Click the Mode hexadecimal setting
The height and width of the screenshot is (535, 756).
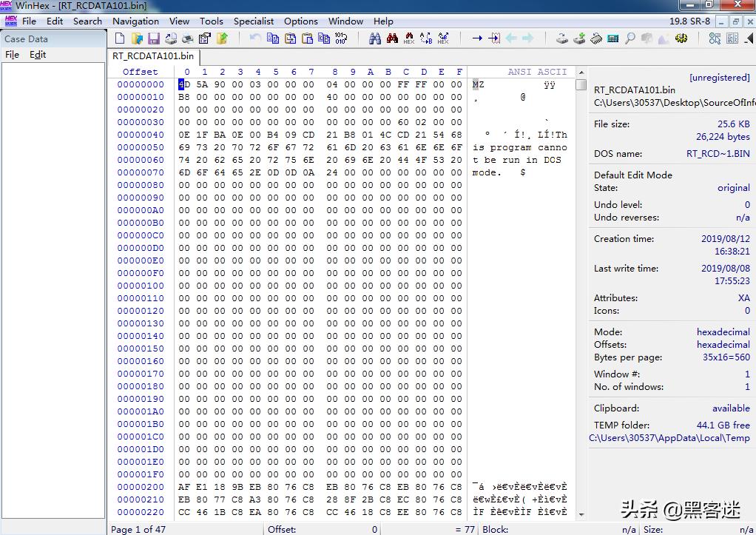(x=723, y=330)
